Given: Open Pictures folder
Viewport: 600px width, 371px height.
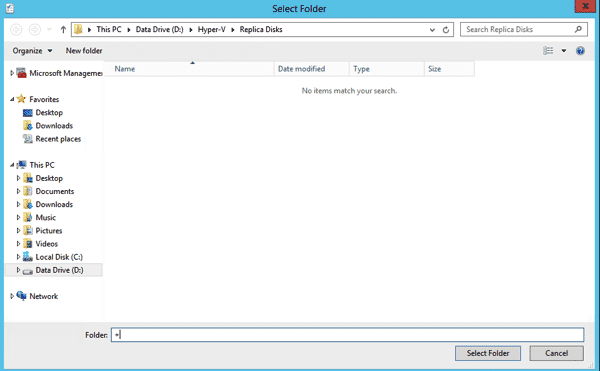Looking at the screenshot, I should click(x=49, y=231).
